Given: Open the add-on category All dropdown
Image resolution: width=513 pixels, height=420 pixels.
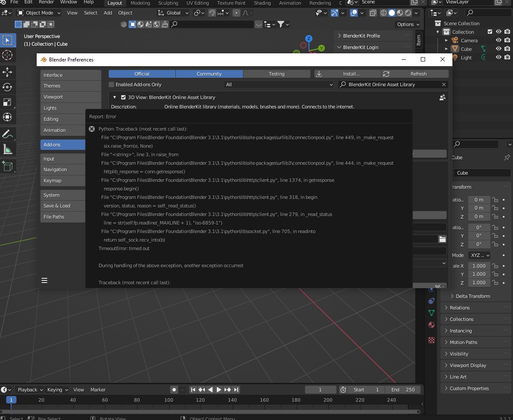Looking at the screenshot, I should pos(279,85).
